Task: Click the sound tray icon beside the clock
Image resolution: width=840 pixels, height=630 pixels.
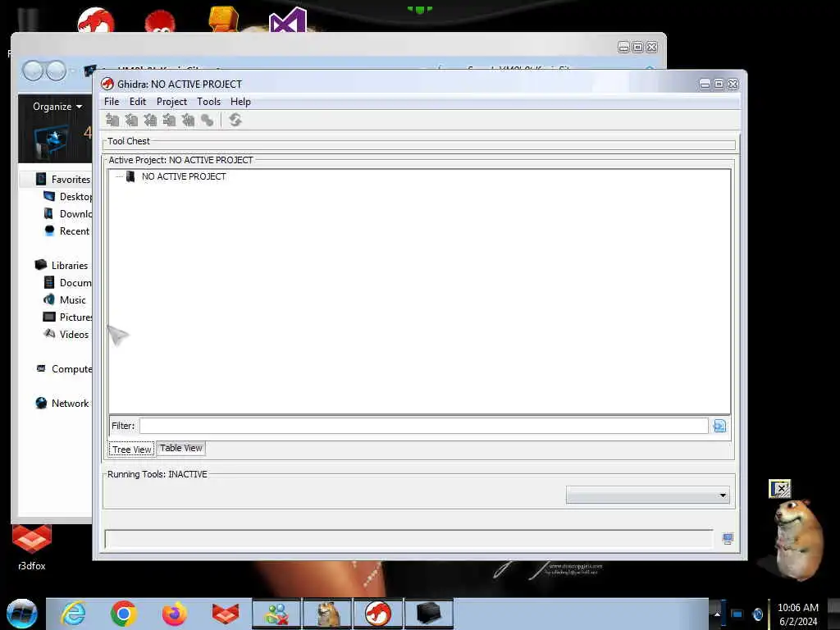Action: click(x=757, y=614)
